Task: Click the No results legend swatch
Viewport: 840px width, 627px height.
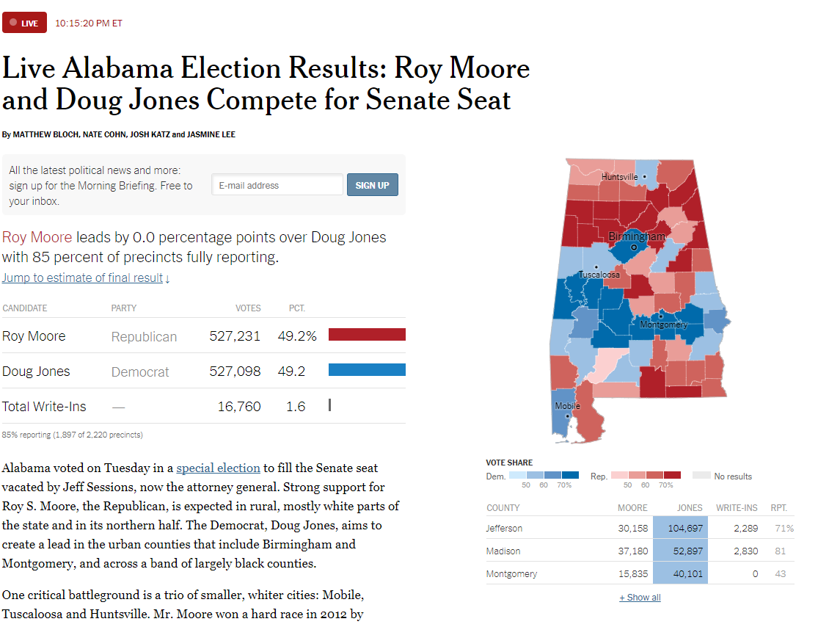Action: tap(701, 475)
